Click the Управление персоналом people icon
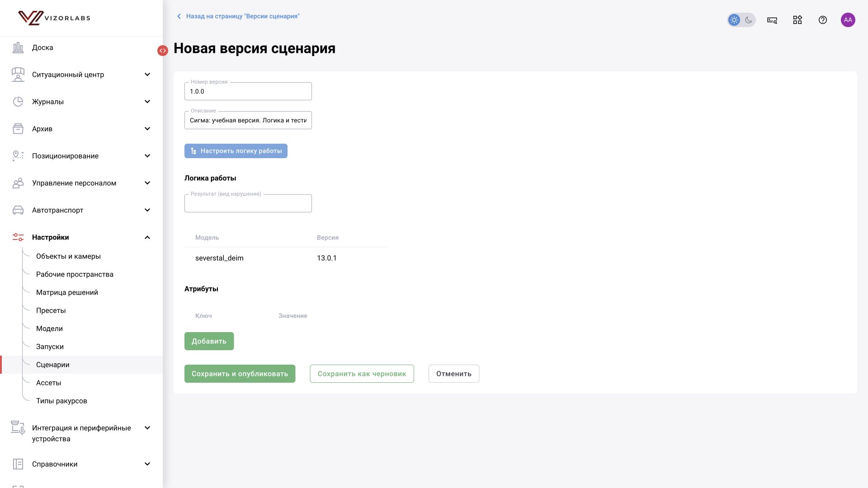This screenshot has width=868, height=488. pos(18,183)
